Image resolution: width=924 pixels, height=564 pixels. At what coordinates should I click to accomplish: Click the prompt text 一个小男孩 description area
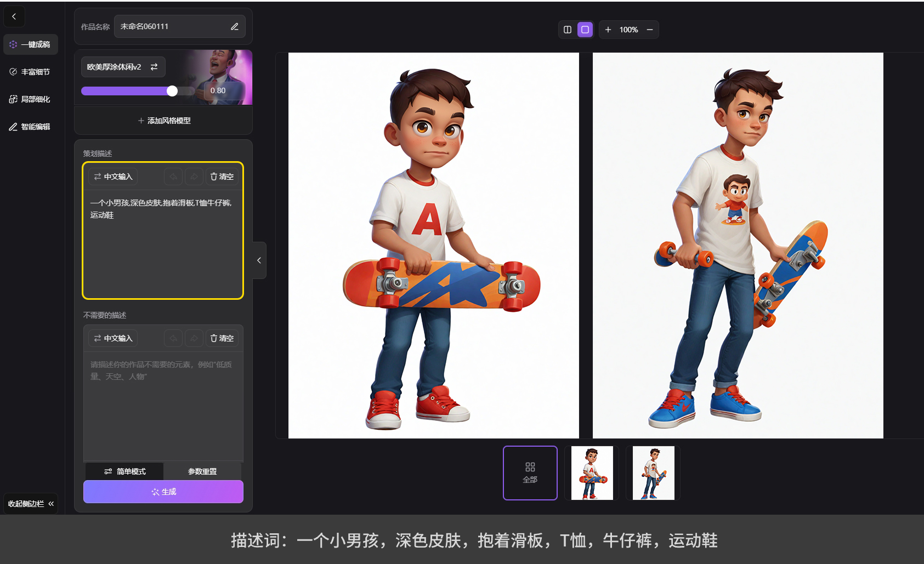click(x=163, y=244)
